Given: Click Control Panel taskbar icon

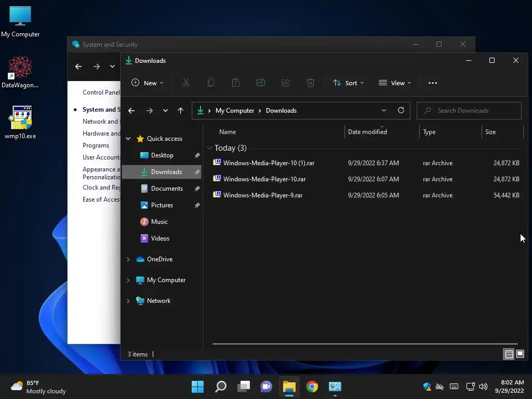Looking at the screenshot, I should 335,387.
